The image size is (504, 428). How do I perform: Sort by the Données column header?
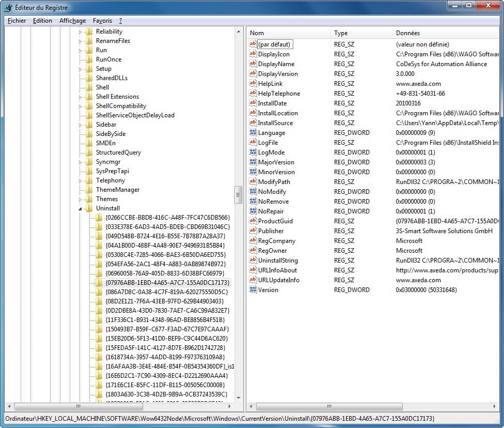pos(446,33)
